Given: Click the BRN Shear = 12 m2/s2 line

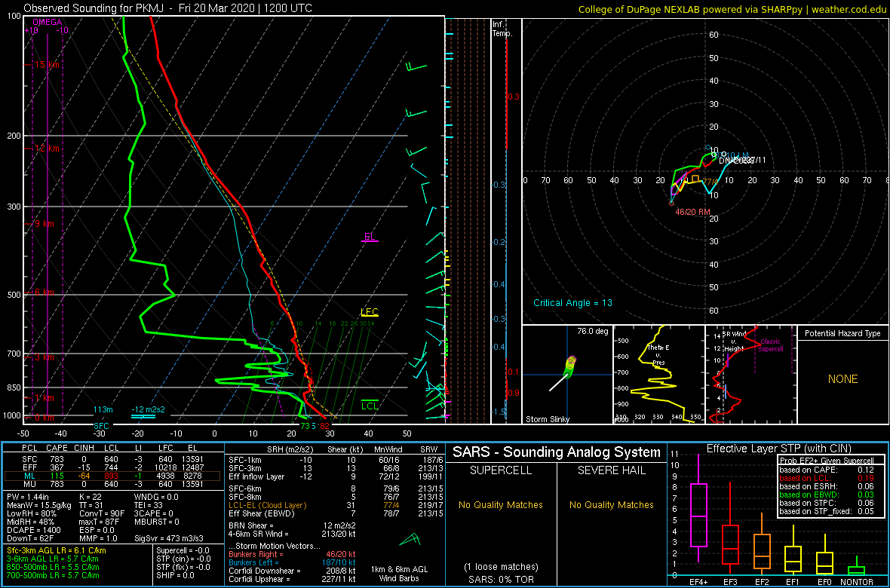Looking at the screenshot, I should tap(291, 526).
